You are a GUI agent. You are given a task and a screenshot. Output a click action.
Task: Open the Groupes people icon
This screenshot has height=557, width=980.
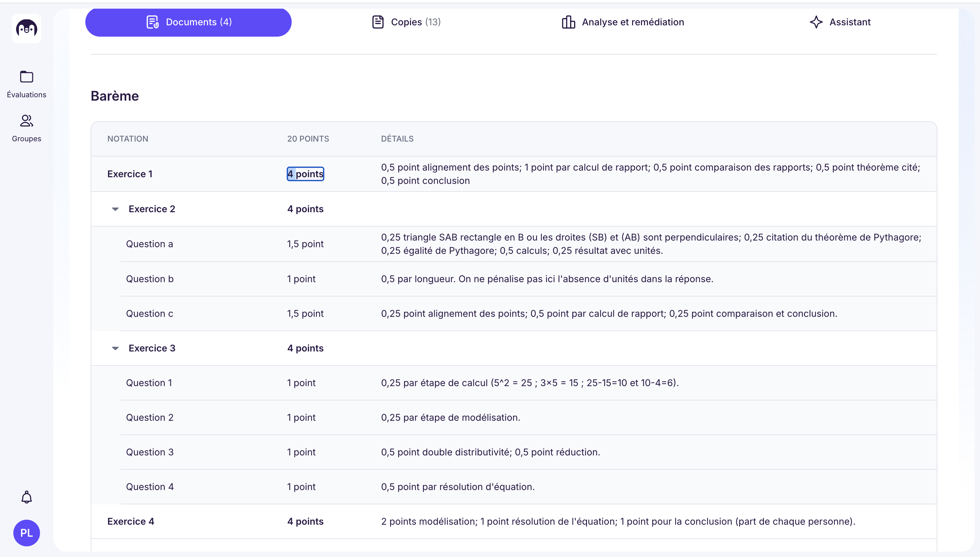coord(26,121)
